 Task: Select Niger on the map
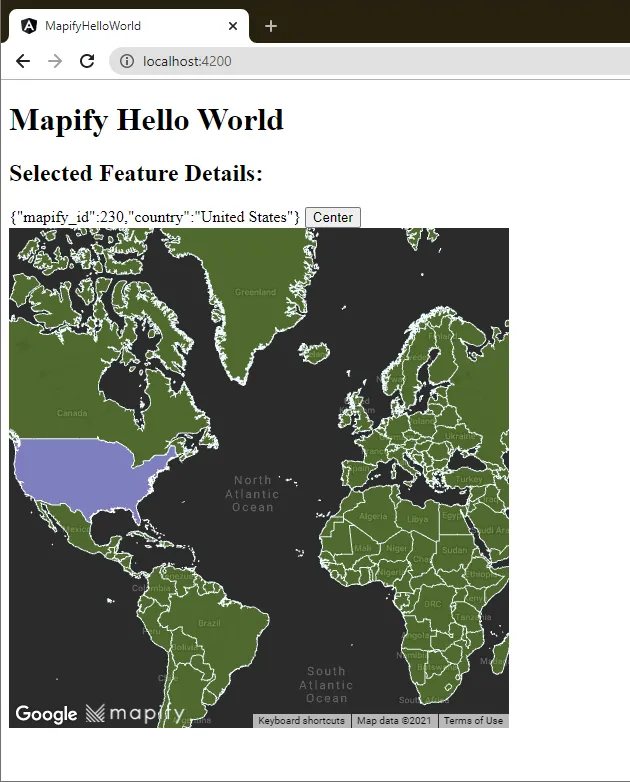[397, 548]
